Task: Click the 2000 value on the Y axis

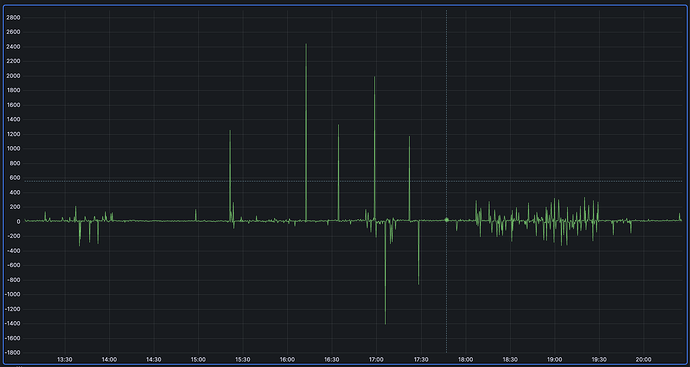Action: click(x=13, y=76)
